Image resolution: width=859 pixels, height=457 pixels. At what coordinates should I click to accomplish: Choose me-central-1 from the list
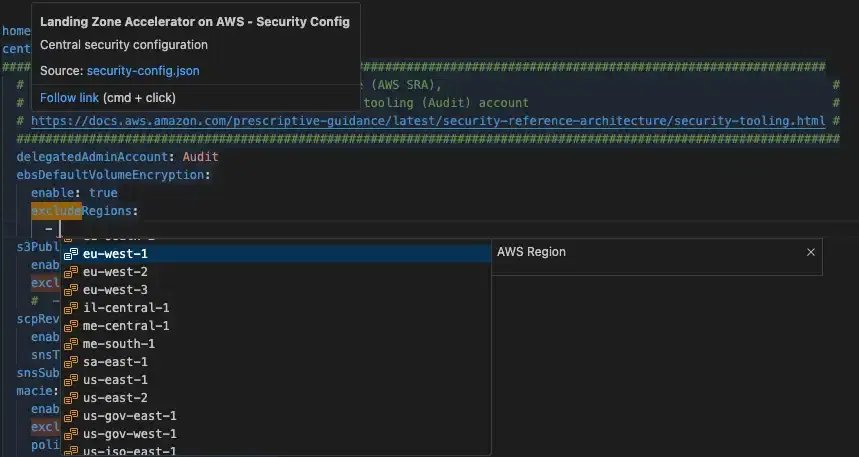point(276,326)
